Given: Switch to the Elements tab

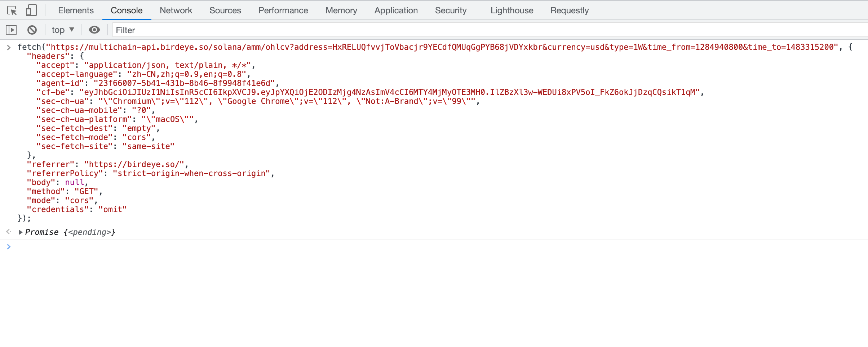Looking at the screenshot, I should pos(76,11).
